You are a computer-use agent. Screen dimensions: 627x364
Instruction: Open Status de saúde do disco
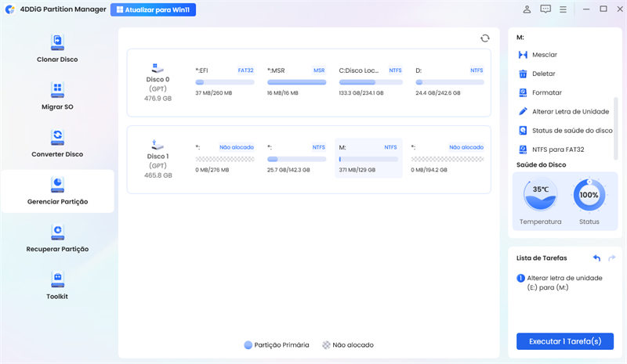coord(569,130)
